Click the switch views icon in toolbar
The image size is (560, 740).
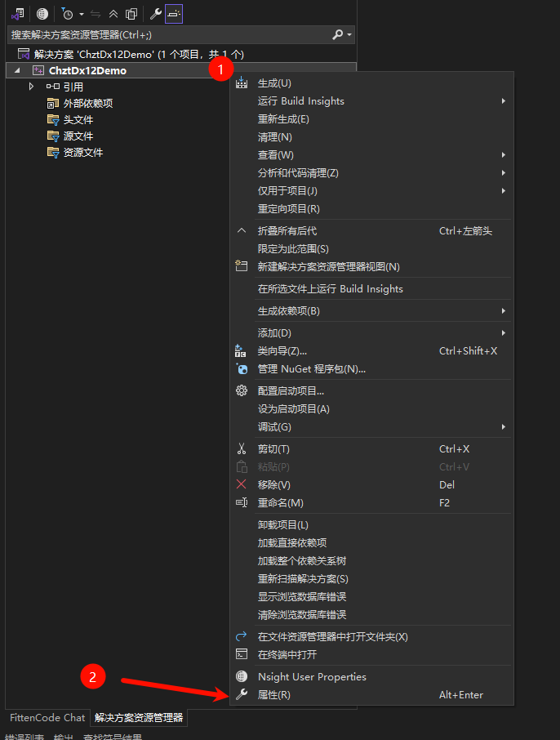17,14
